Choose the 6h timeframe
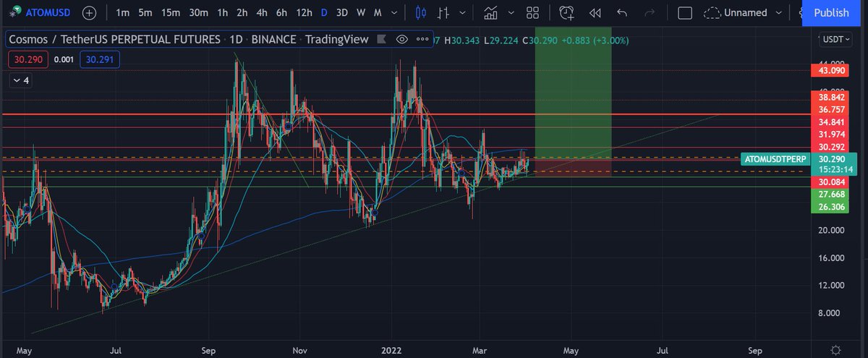 [283, 13]
